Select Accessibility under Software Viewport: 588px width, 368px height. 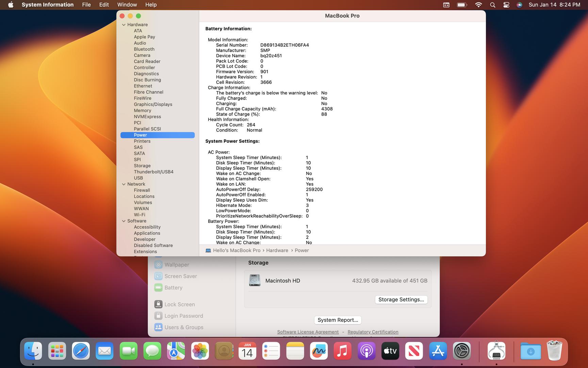[x=147, y=227]
